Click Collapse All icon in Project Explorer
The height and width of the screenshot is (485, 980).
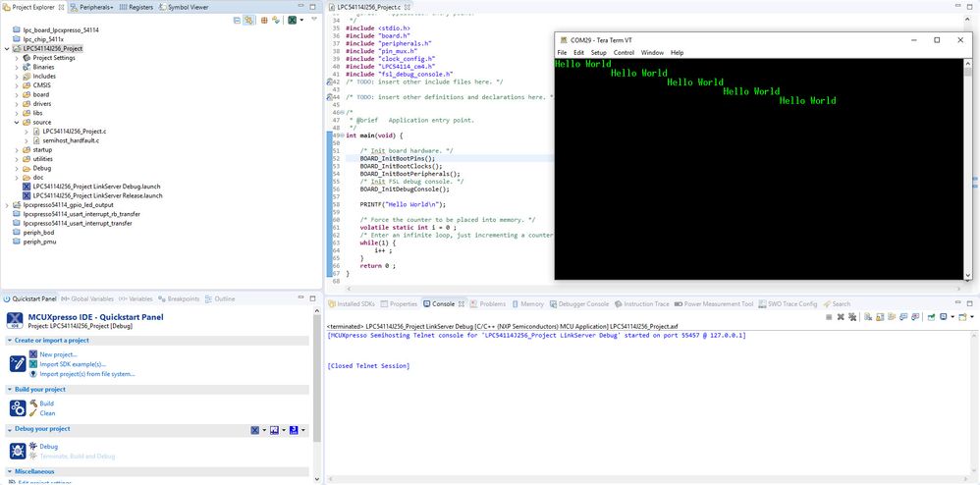[236, 20]
